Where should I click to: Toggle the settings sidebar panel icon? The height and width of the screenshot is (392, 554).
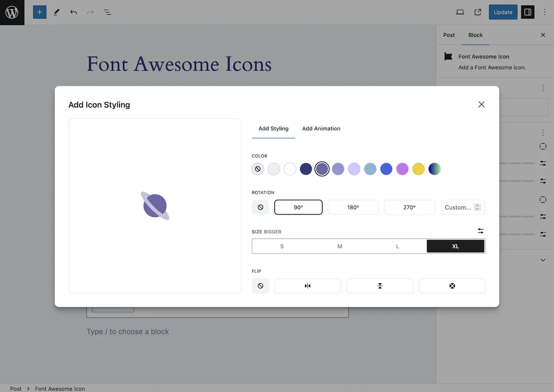point(528,12)
